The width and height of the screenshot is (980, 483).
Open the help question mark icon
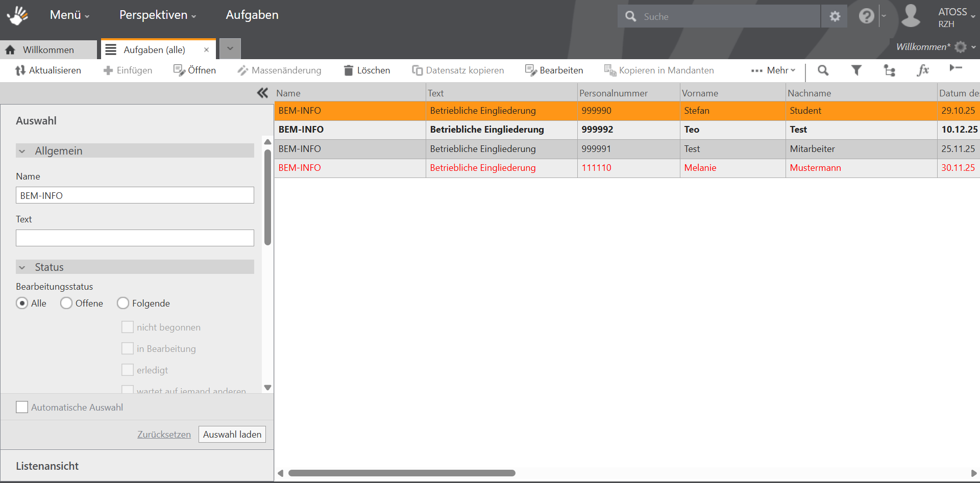pyautogui.click(x=866, y=16)
